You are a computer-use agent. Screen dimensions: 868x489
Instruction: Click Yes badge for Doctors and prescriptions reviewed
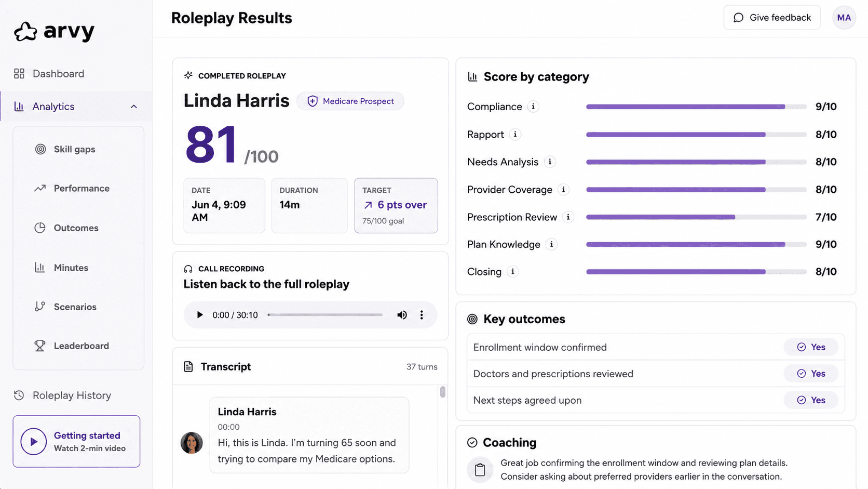click(x=811, y=374)
